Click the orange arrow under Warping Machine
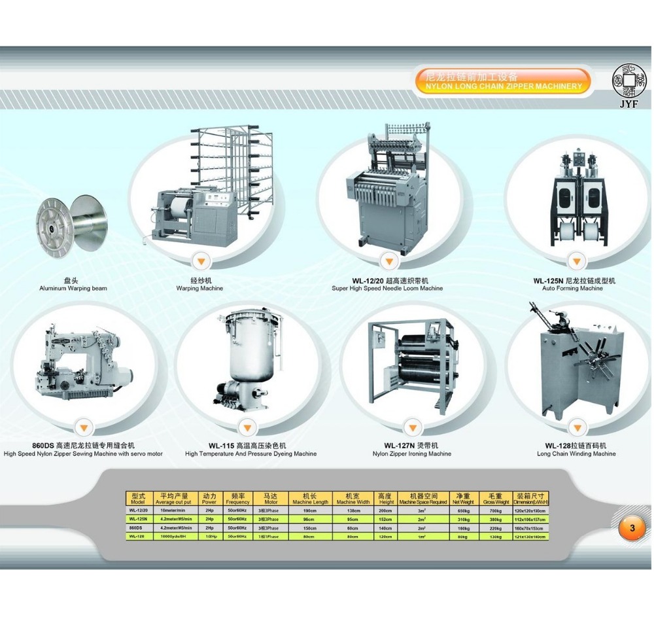Image resolution: width=654 pixels, height=644 pixels. click(201, 262)
